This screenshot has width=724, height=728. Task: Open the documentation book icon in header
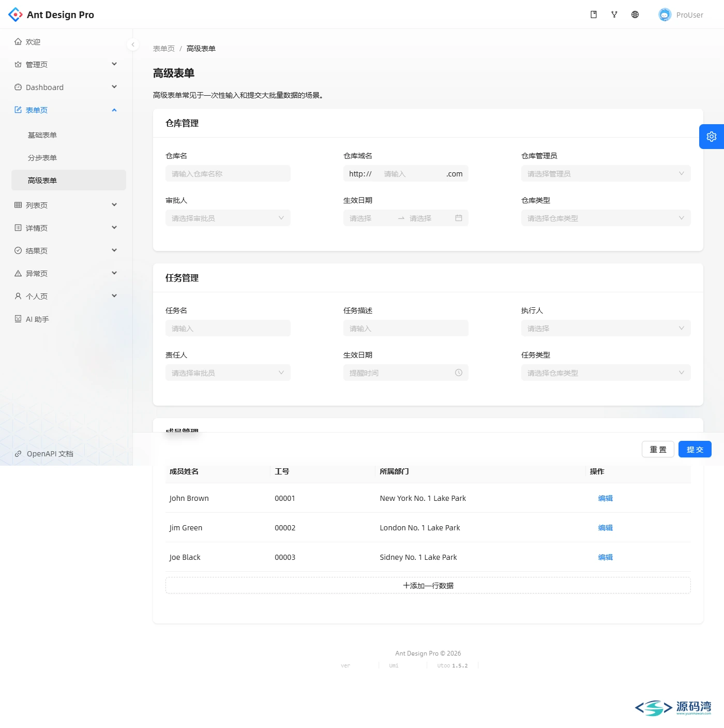click(594, 14)
